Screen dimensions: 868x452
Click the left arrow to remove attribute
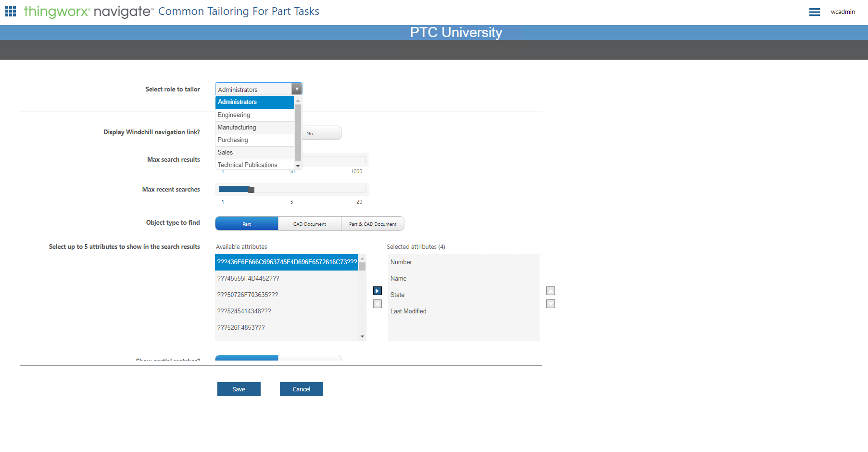377,304
